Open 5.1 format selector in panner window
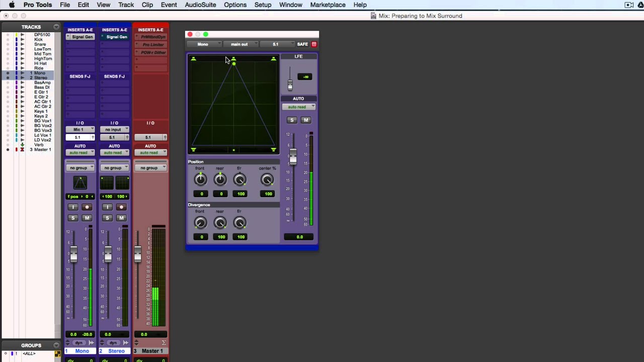The width and height of the screenshot is (644, 362). point(277,44)
